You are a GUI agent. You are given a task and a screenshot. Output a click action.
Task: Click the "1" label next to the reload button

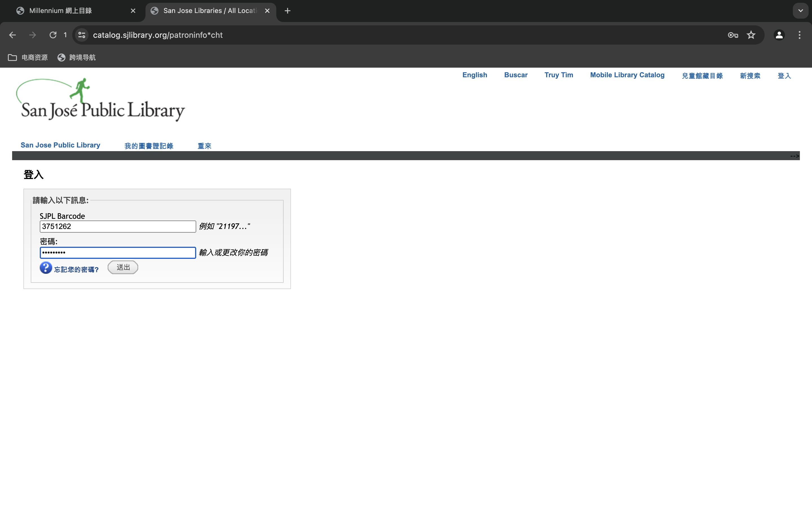pos(65,35)
